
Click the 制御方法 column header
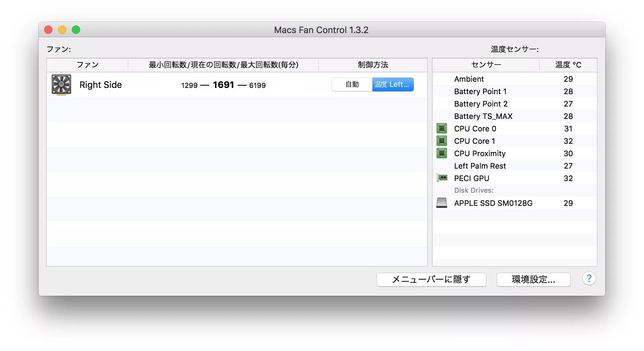[x=373, y=65]
